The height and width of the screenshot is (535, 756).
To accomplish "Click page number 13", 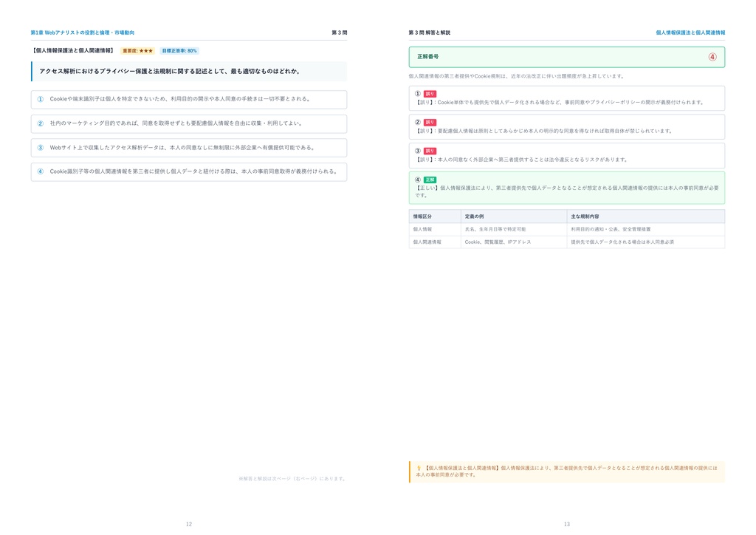I will click(567, 524).
